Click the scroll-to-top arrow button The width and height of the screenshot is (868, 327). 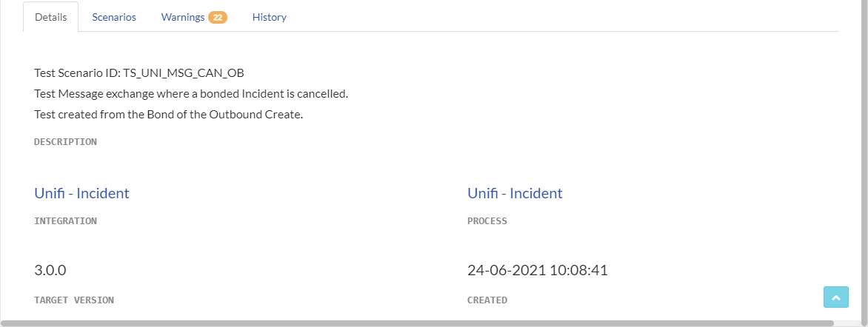pyautogui.click(x=835, y=297)
